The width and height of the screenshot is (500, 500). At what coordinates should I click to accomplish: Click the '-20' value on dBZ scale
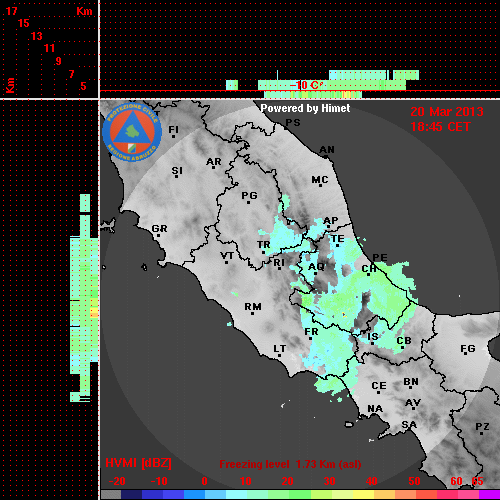117,481
